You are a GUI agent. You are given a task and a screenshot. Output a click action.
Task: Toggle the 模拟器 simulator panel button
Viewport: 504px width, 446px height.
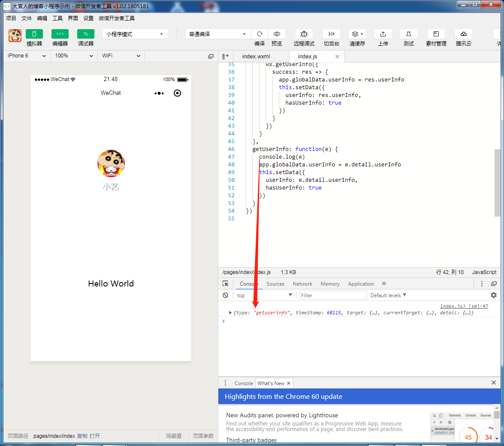tap(34, 34)
